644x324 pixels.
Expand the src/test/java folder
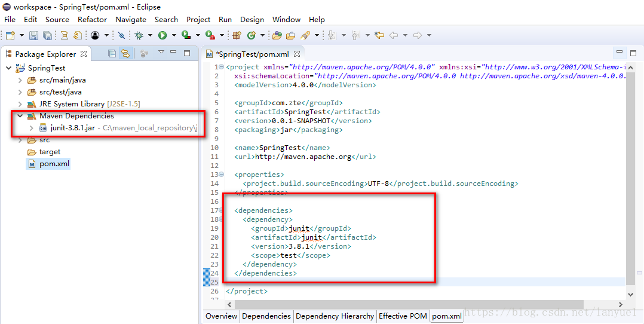(20, 92)
